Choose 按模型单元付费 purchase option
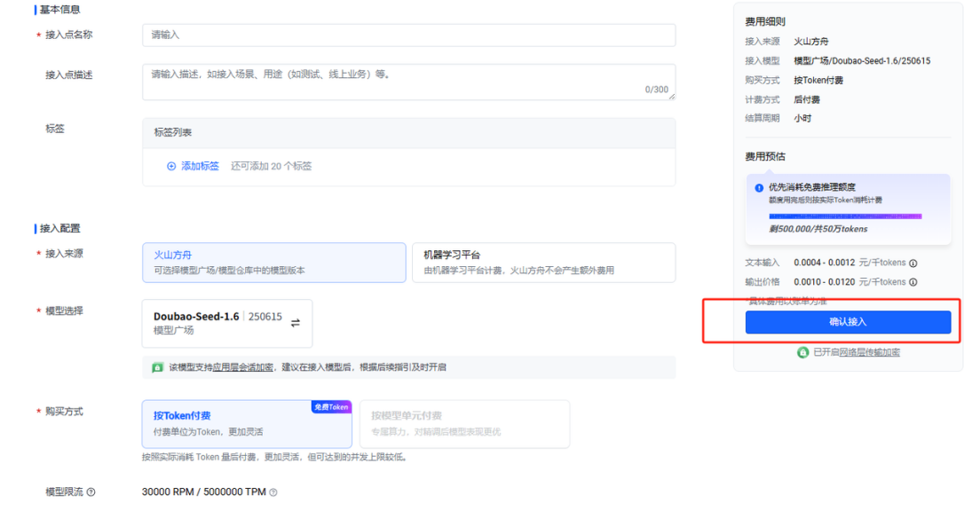The image size is (980, 511). point(464,423)
